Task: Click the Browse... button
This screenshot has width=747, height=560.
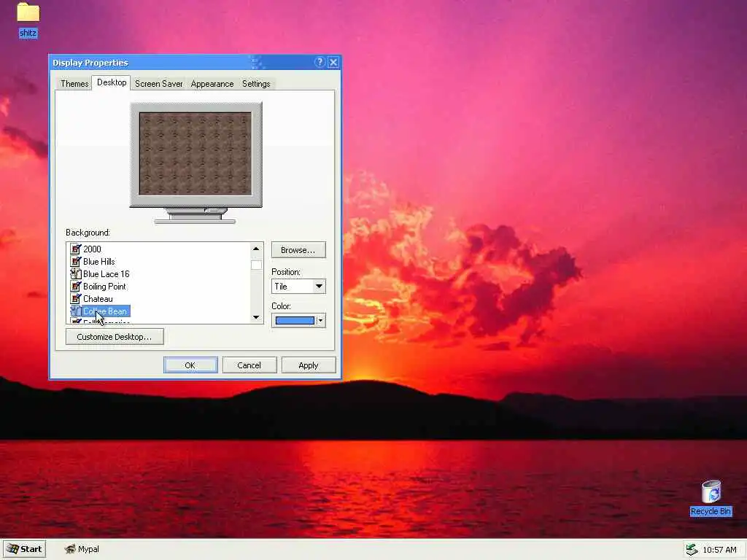Action: coord(298,250)
